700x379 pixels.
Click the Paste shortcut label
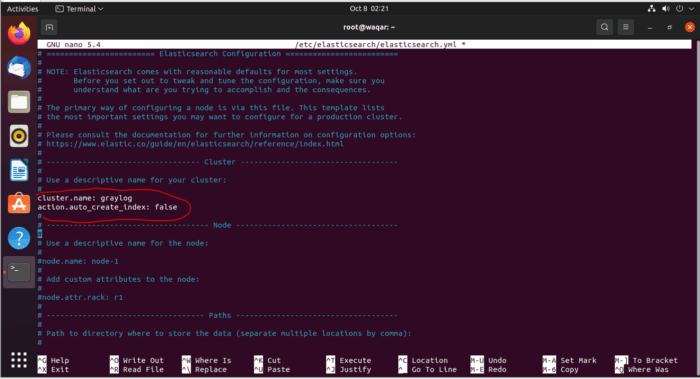(x=279, y=370)
